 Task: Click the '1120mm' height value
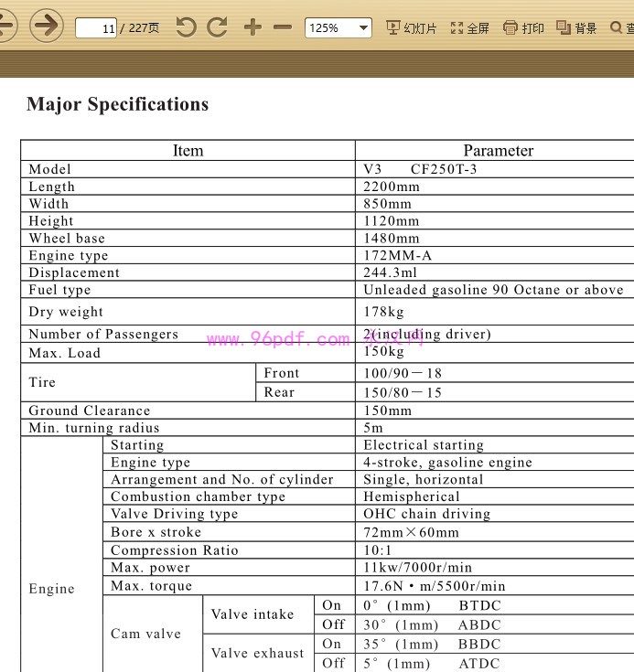[392, 221]
